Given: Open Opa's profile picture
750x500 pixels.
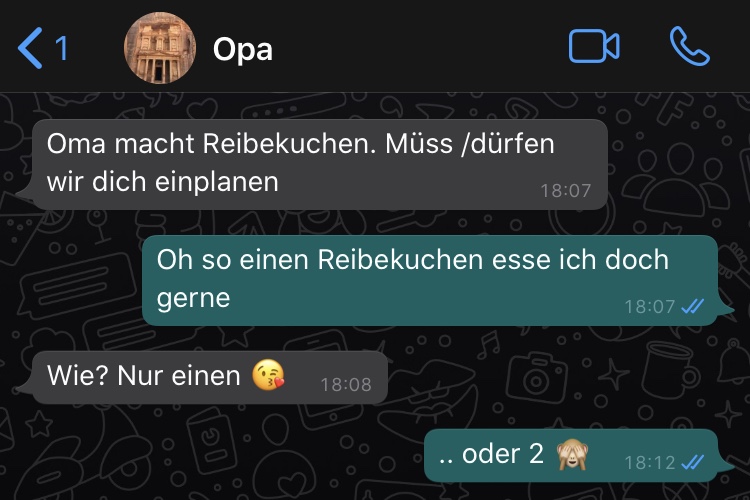Looking at the screenshot, I should pyautogui.click(x=160, y=48).
